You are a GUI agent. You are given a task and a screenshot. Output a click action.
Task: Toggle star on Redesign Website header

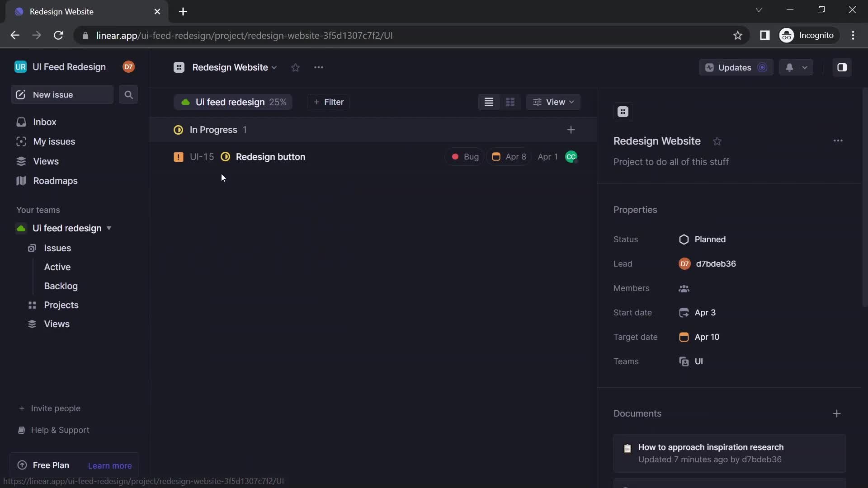tap(295, 67)
